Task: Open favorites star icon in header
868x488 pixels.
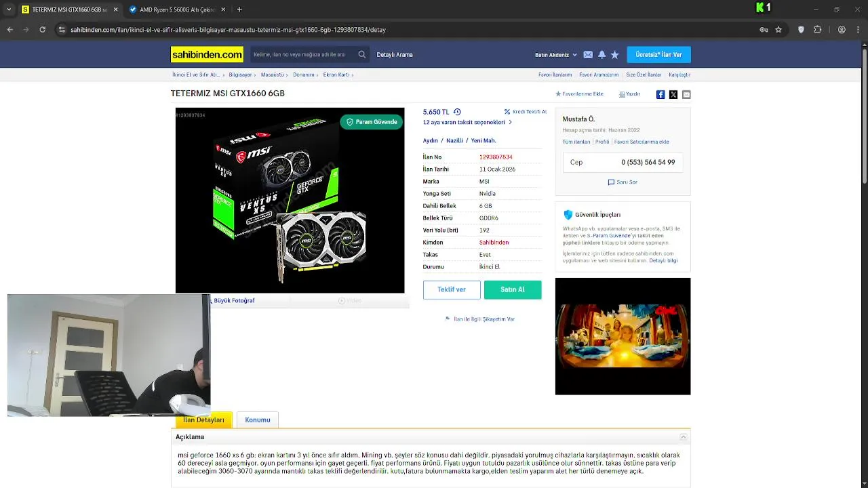Action: [614, 55]
